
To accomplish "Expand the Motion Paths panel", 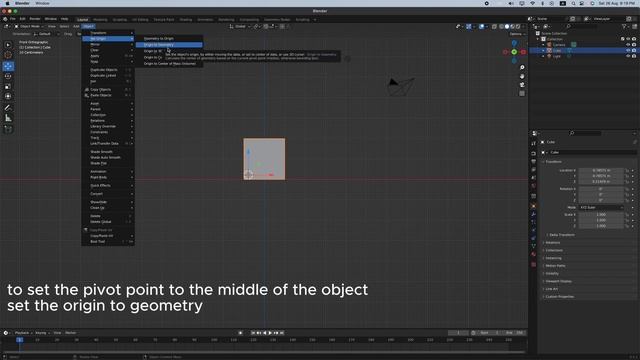I will click(555, 266).
